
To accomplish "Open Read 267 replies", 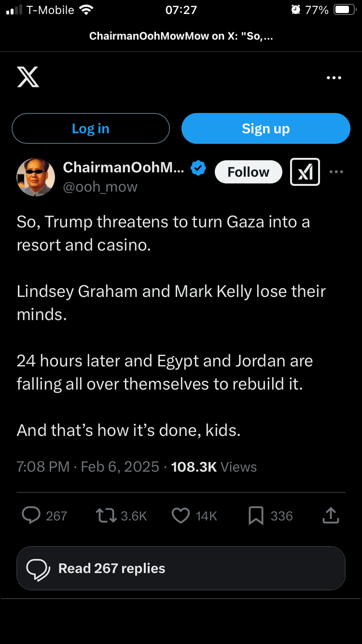I will 181,568.
